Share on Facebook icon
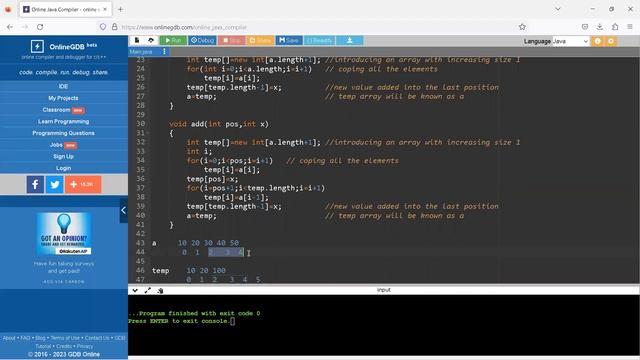Screen dimensions: 640x360 [x=35, y=184]
